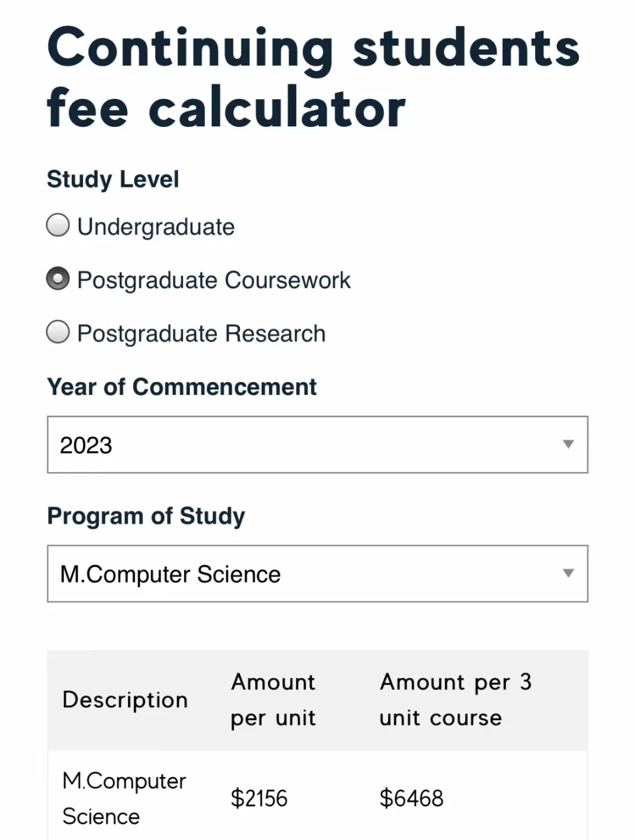Screen dimensions: 635x840
Task: Click the Amount per 3 unit course header
Action: 456,700
